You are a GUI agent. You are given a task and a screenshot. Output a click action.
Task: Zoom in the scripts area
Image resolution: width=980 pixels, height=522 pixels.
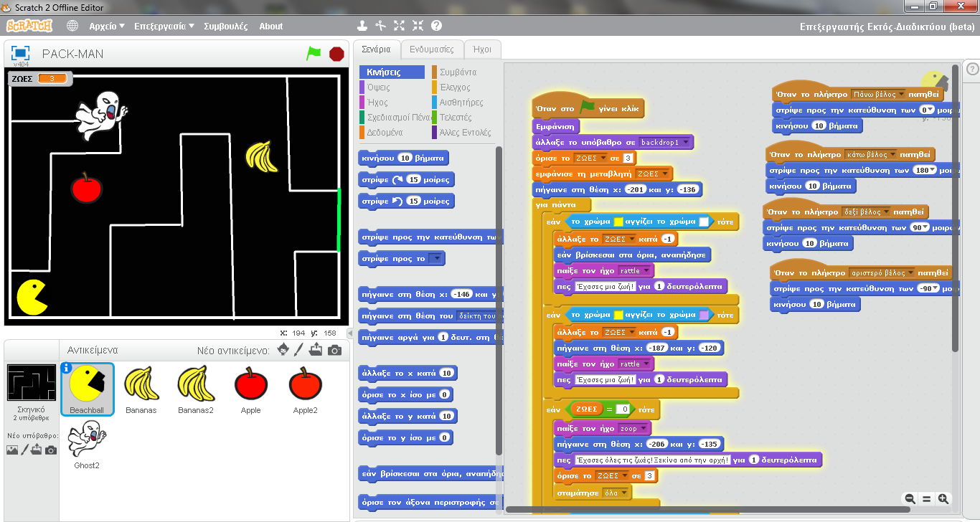943,498
